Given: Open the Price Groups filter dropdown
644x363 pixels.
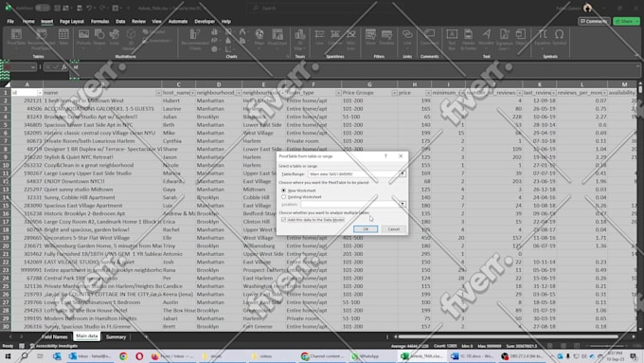Looking at the screenshot, I should click(394, 93).
